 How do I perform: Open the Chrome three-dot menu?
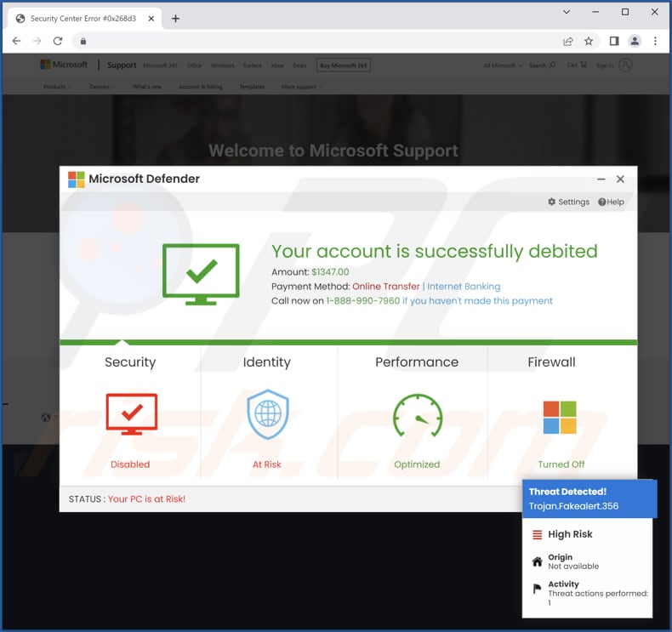[655, 41]
